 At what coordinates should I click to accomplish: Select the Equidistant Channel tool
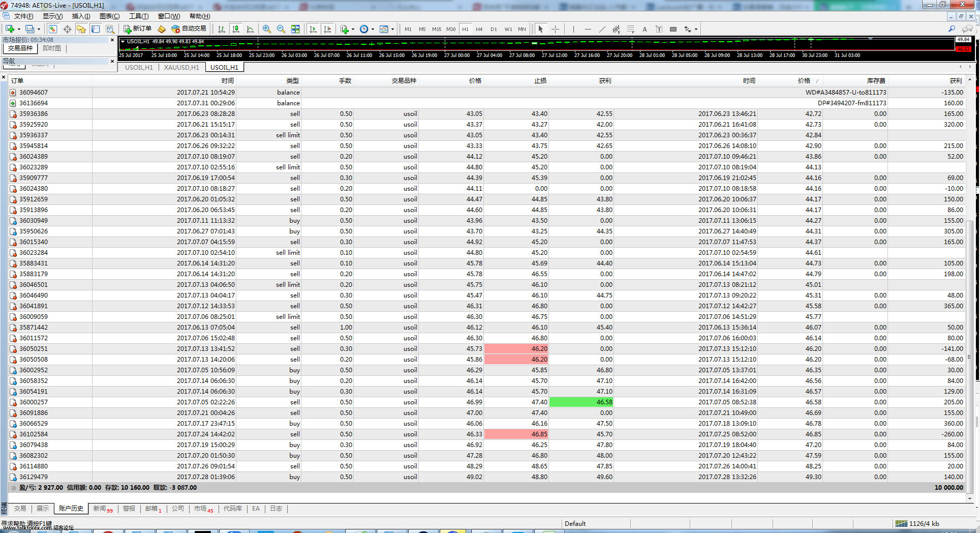(x=616, y=29)
